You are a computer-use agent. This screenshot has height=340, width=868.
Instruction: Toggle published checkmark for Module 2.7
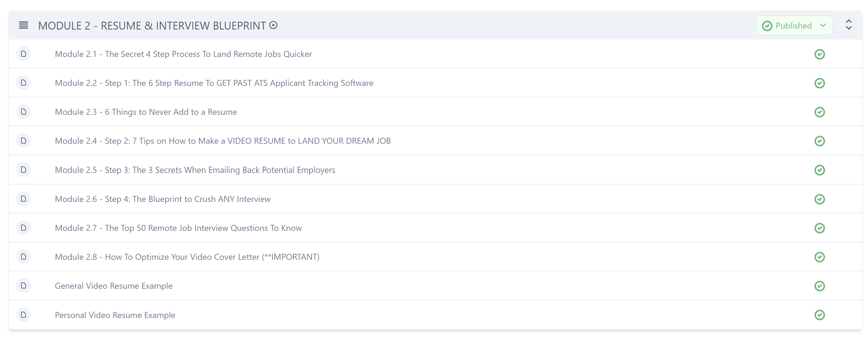[819, 228]
